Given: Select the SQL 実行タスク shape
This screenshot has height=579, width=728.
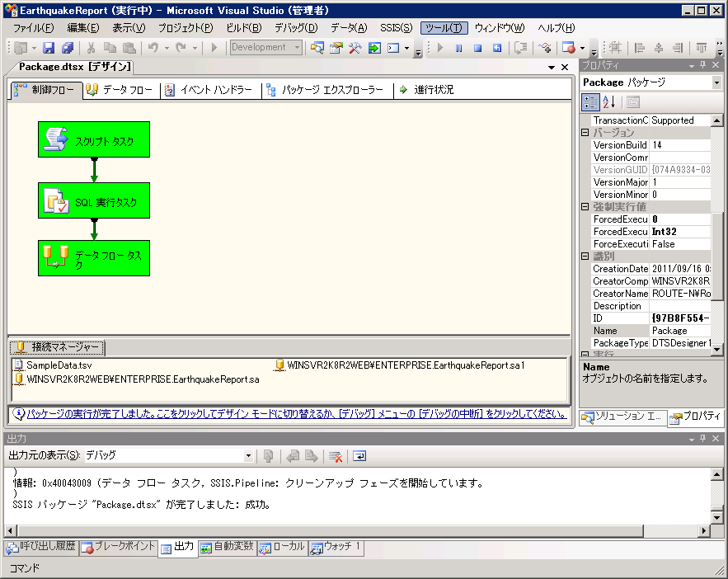Looking at the screenshot, I should point(93,200).
